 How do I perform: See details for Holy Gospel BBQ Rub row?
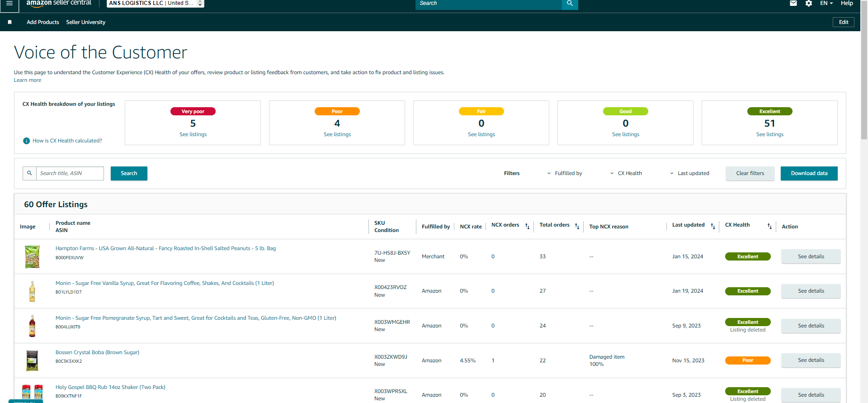tap(811, 395)
